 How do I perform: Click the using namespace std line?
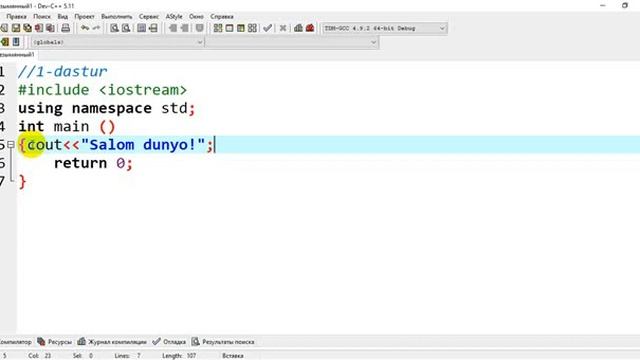pyautogui.click(x=107, y=108)
